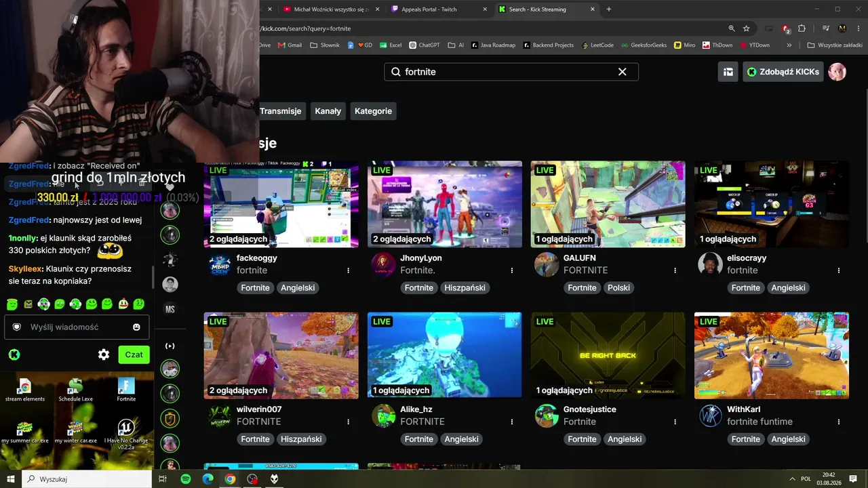Click the Kick search magnifier icon
Screen dimensions: 868x488
click(396, 72)
